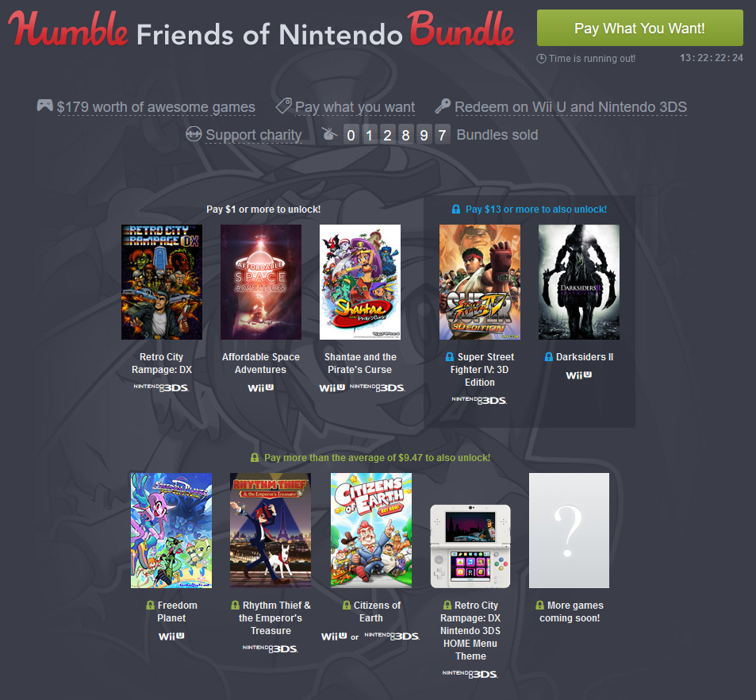Click the Pay What You Want button
The height and width of the screenshot is (700, 756).
click(640, 28)
